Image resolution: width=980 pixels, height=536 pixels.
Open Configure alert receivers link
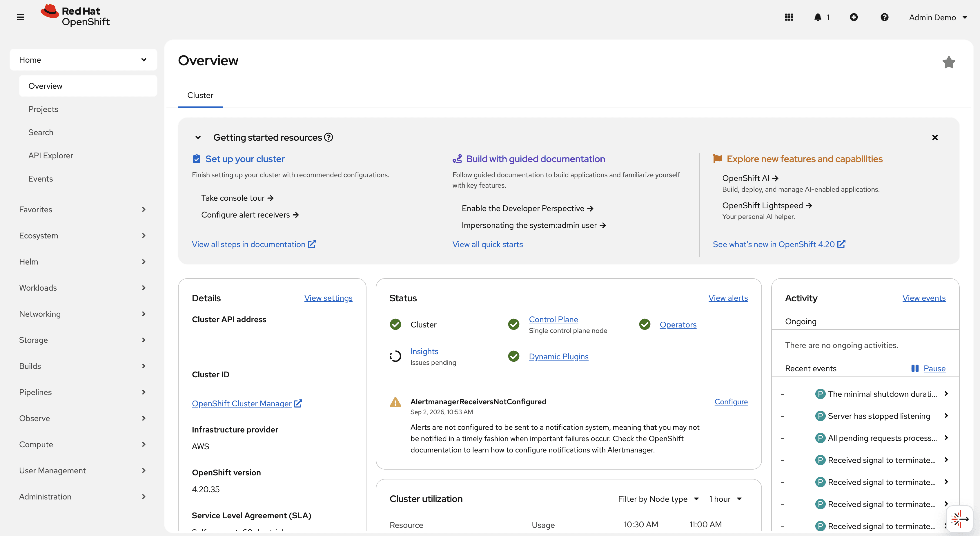point(250,215)
